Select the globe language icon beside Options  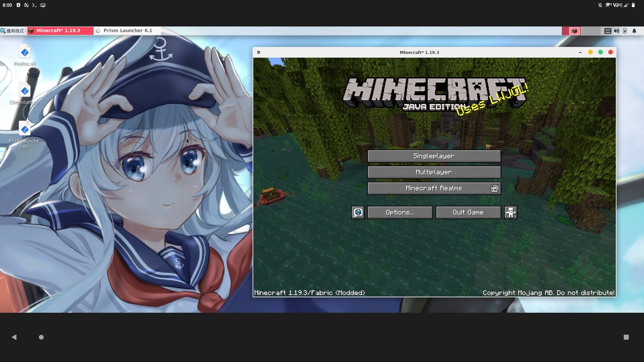358,212
